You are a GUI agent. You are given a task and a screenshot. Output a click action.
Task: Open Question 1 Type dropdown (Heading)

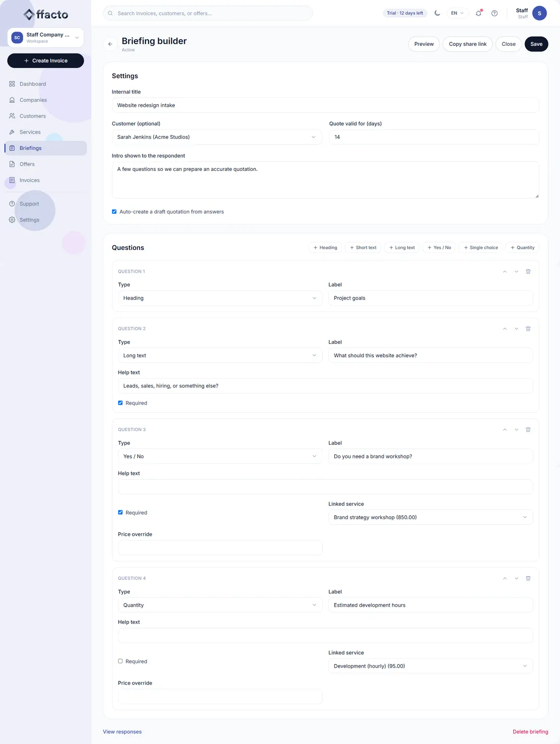pos(220,298)
